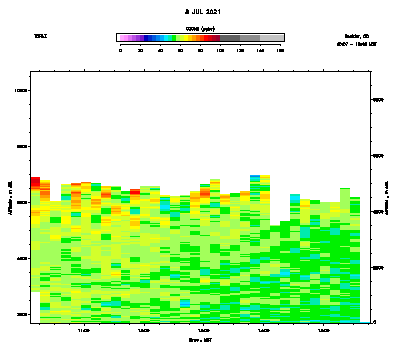The width and height of the screenshot is (400, 360).
Task: Click the 0 label under the colorbar
Action: (120, 50)
